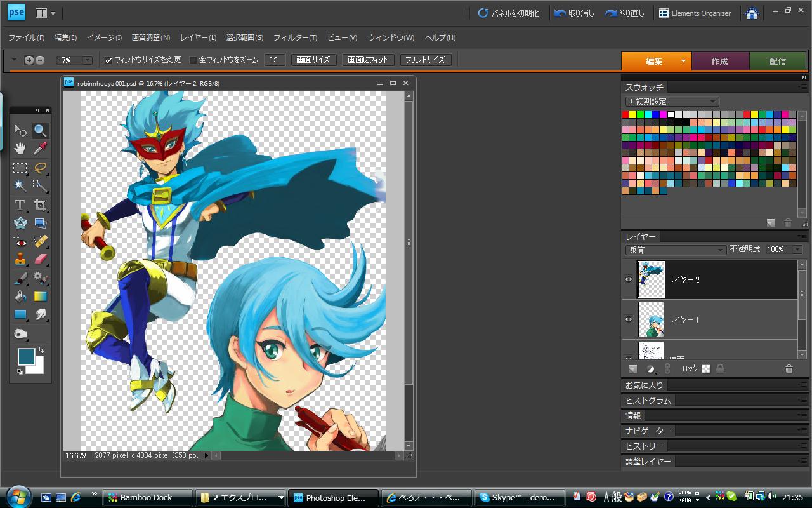
Task: Open the フィルター(T) menu
Action: (295, 37)
